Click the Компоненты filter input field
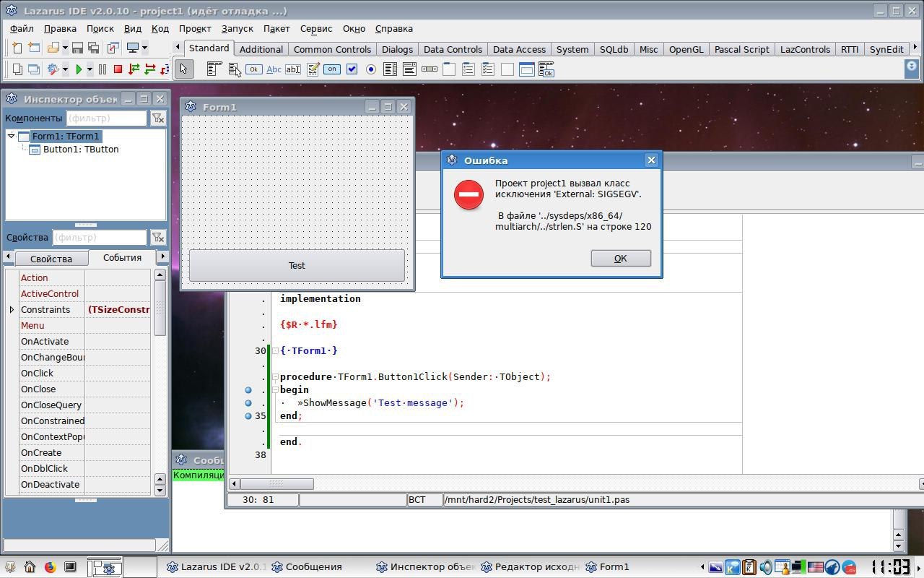This screenshot has width=924, height=578. 106,118
